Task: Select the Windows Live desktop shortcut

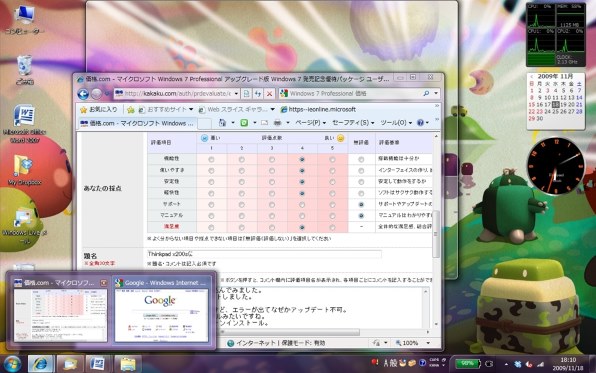Action: pos(24,226)
